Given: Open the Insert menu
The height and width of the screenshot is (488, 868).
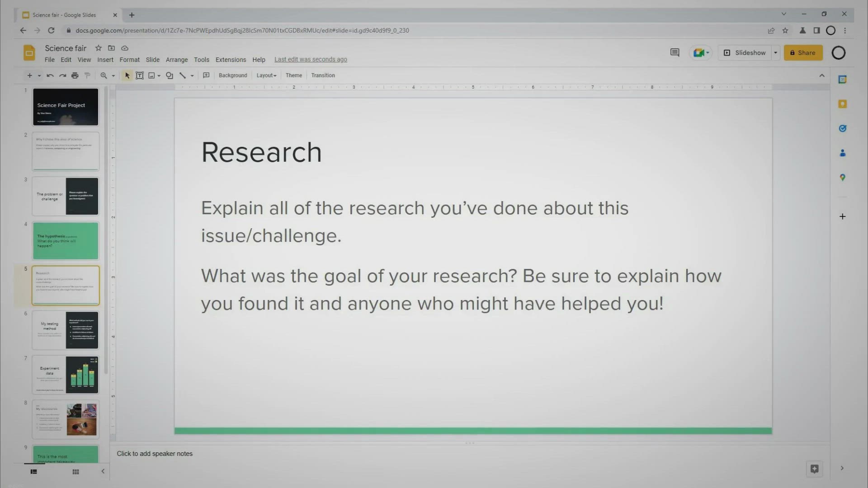Looking at the screenshot, I should point(105,60).
